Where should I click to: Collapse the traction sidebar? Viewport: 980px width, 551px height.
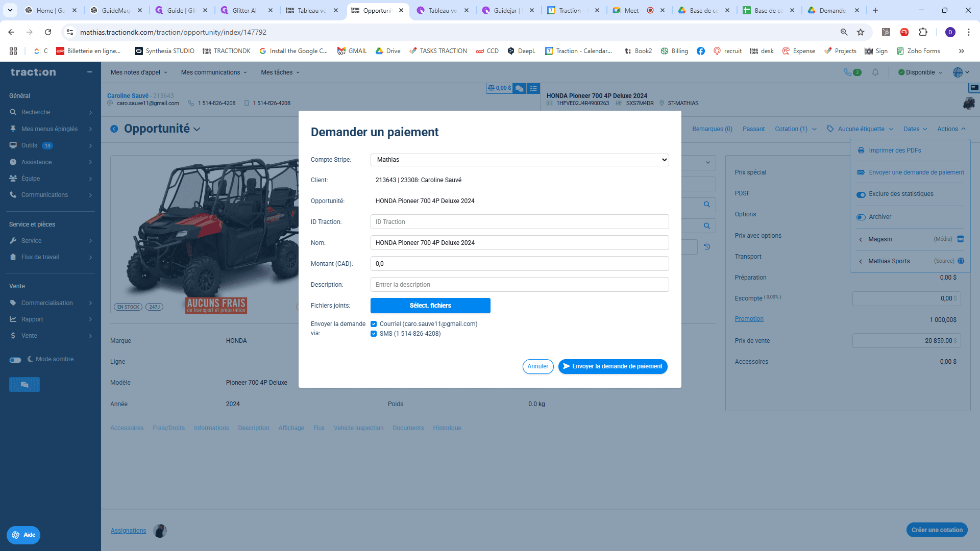(x=89, y=72)
